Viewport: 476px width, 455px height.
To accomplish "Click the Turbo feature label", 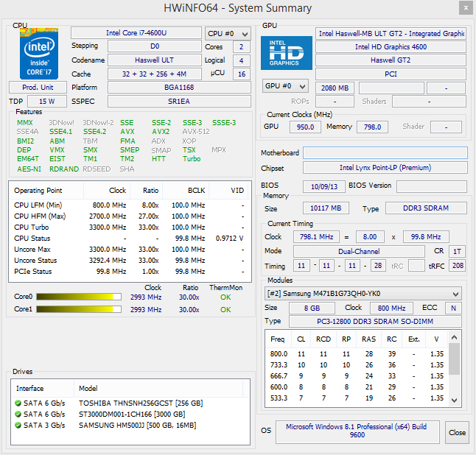I will click(192, 158).
